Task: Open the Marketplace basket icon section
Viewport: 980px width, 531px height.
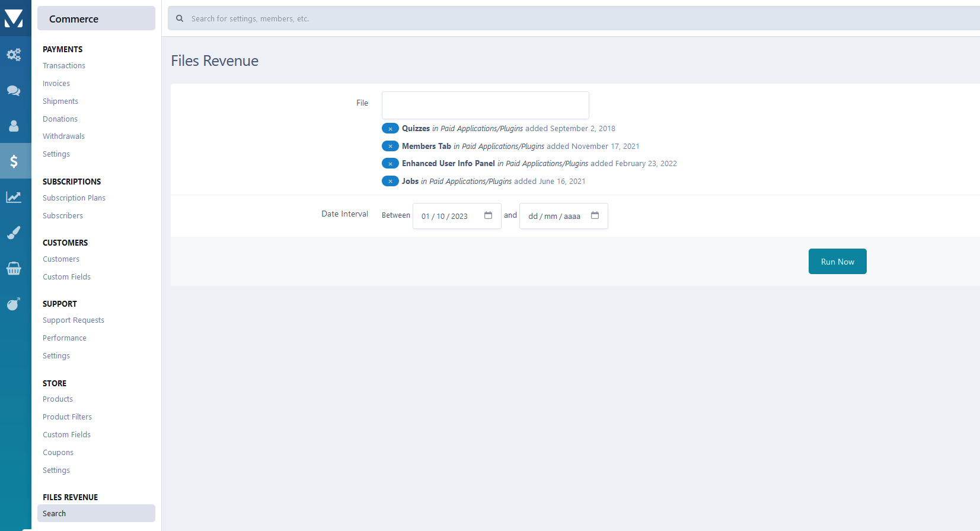Action: [14, 268]
